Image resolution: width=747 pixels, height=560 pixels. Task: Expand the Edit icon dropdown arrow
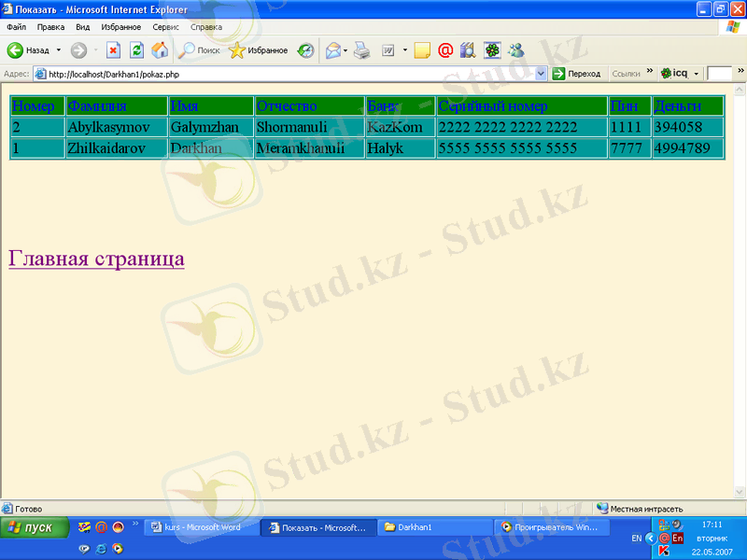(x=405, y=50)
